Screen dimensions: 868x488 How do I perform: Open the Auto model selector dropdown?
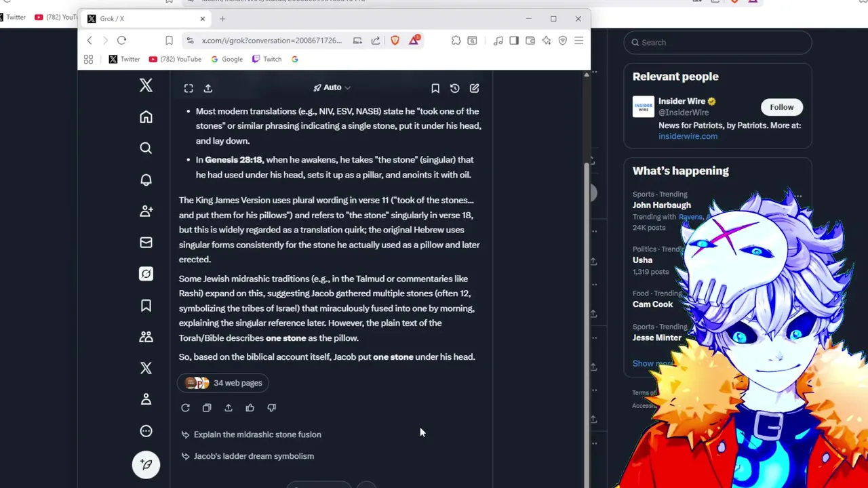coord(332,87)
